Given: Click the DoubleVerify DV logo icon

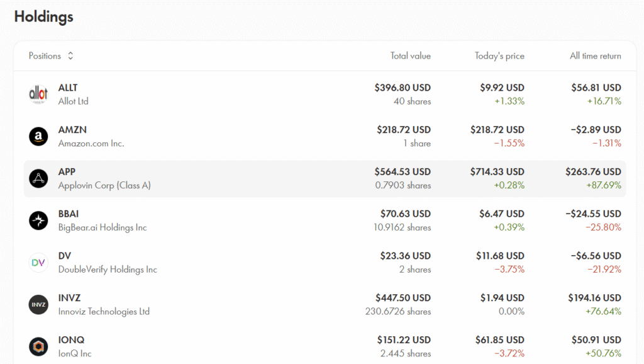Looking at the screenshot, I should pos(38,263).
